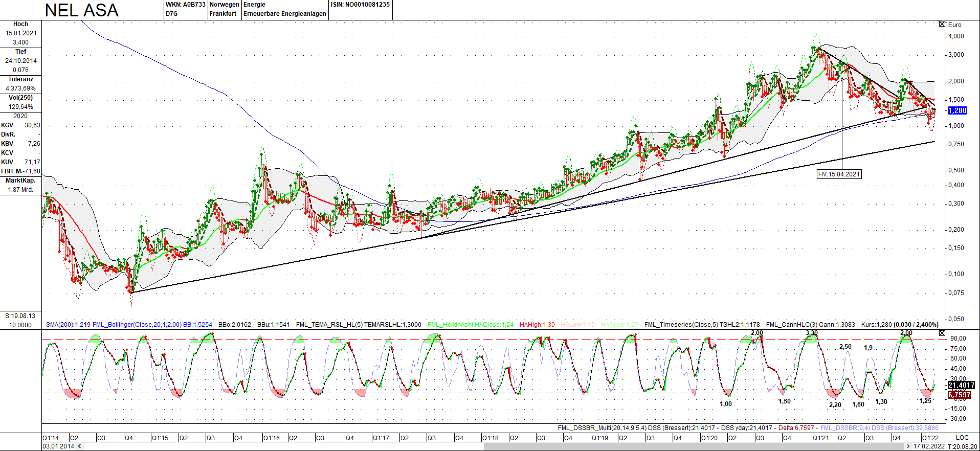Click the FML_Bollinger legend entry
Screen dimensions: 980x451
[152, 325]
